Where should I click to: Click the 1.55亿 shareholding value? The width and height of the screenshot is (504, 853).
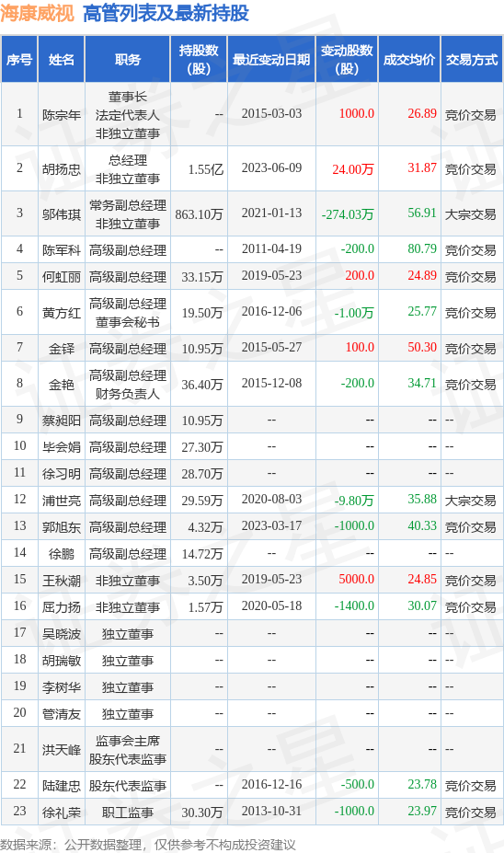coord(205,169)
